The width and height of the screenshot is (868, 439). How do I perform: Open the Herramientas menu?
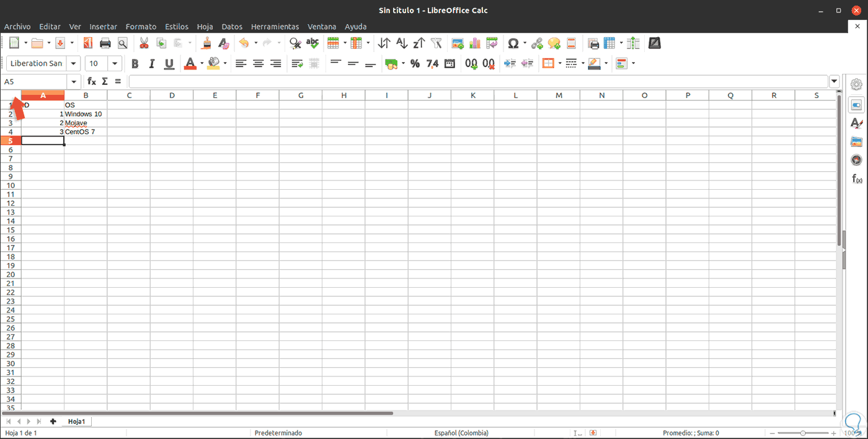click(275, 27)
